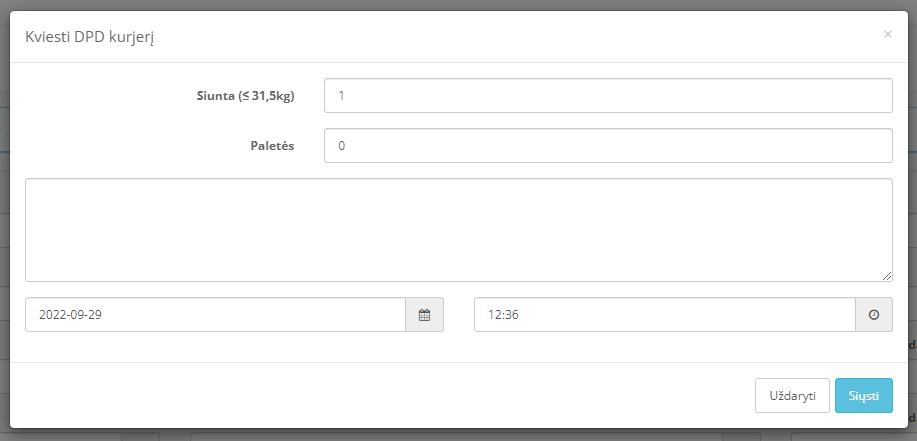Click the textarea resize grip handle
This screenshot has height=441, width=917.
[887, 276]
